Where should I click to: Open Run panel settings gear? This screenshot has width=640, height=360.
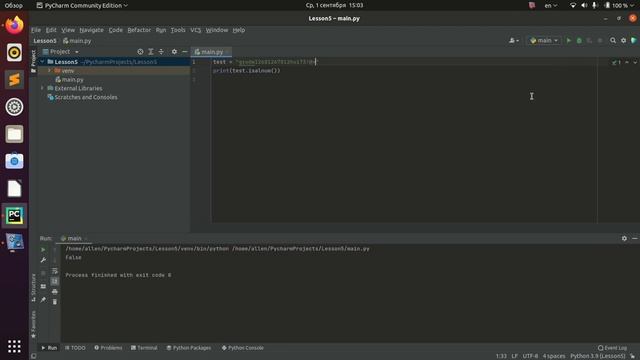pos(624,238)
